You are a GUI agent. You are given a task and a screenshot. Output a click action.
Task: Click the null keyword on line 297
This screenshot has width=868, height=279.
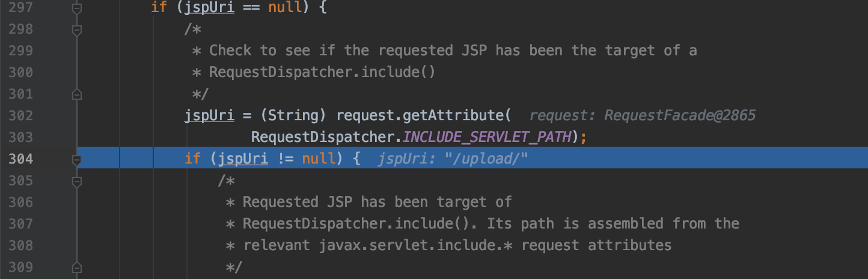point(284,8)
